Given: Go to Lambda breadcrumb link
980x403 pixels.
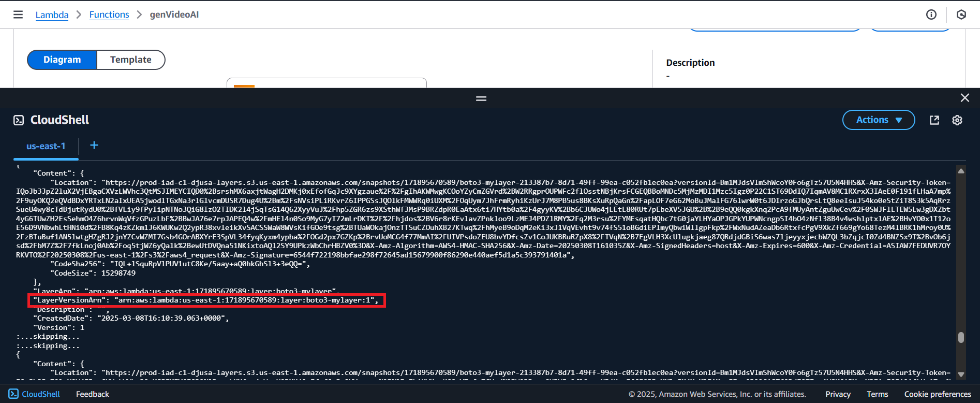Looking at the screenshot, I should coord(52,15).
